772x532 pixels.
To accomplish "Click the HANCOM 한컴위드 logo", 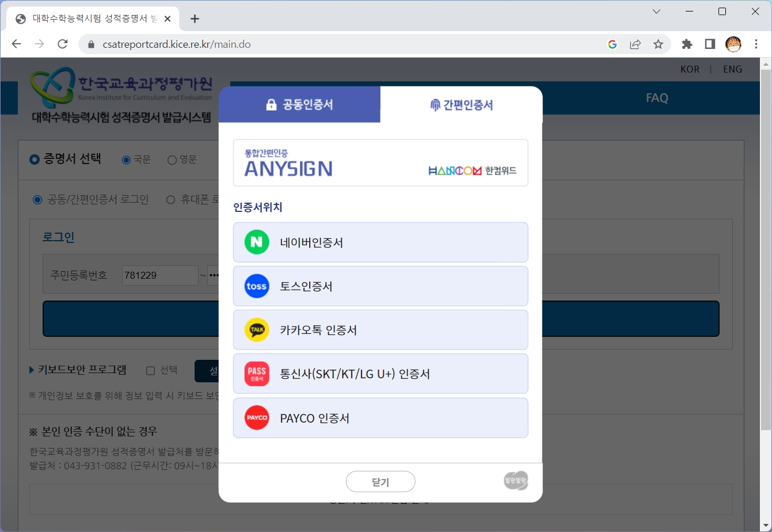I will tap(473, 170).
